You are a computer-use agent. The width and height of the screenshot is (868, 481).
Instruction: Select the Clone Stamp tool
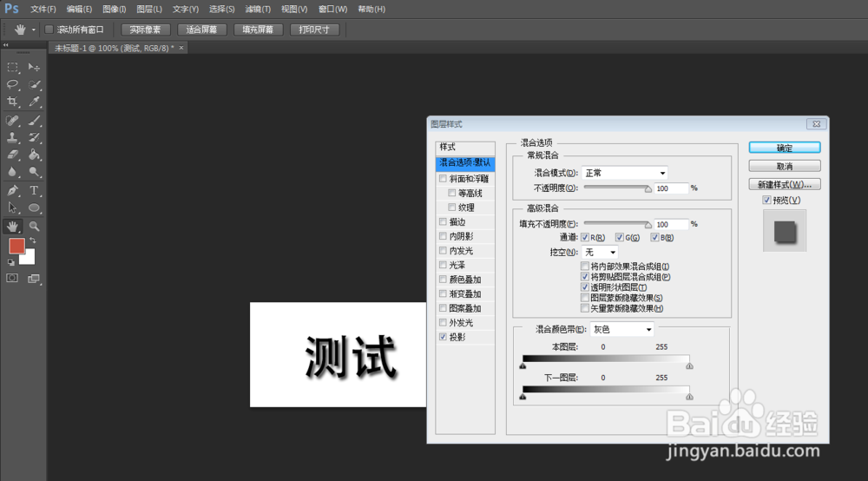12,137
